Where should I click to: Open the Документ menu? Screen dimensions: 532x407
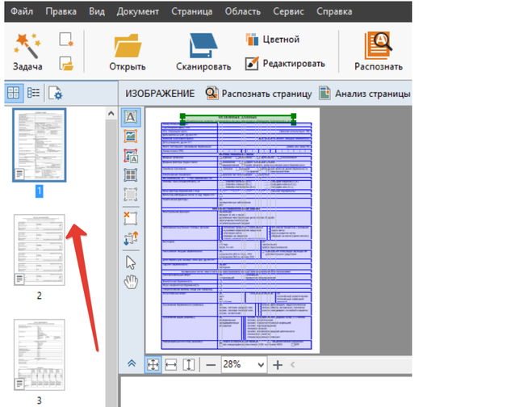click(x=137, y=12)
